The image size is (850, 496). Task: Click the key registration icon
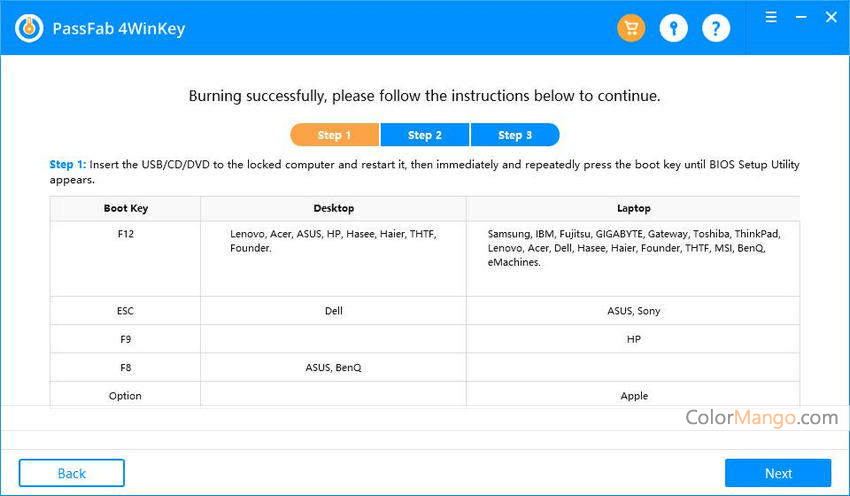[674, 28]
